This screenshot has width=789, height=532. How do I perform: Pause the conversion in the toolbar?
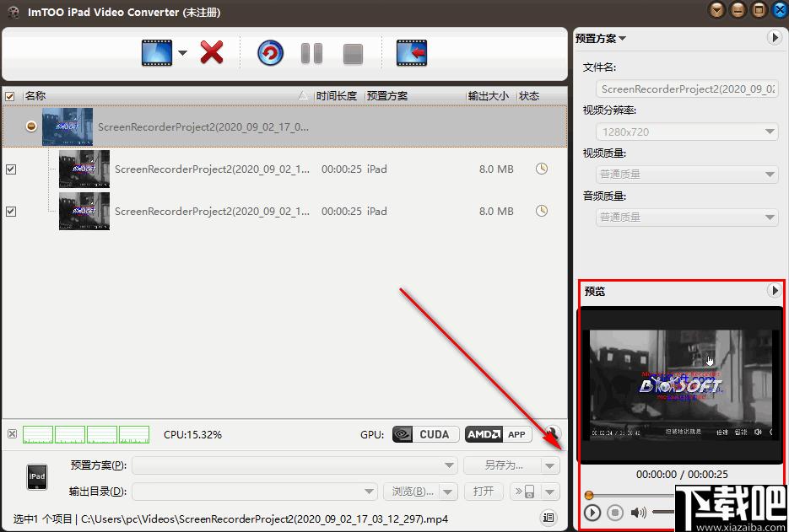coord(311,53)
